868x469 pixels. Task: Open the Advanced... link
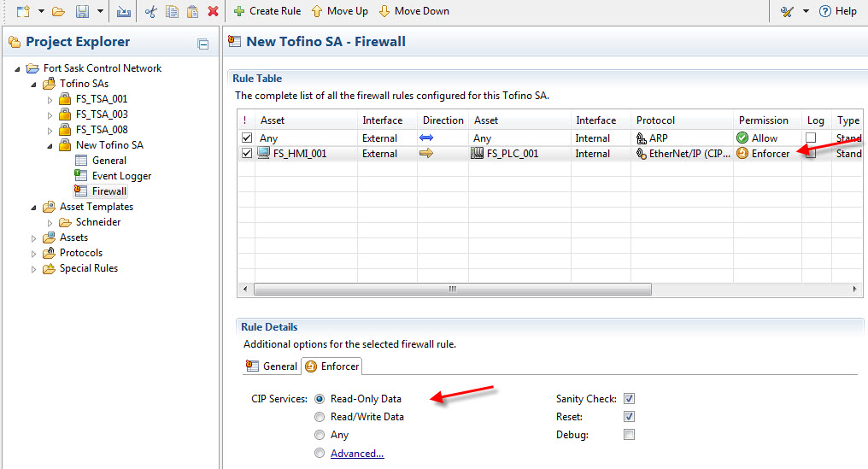357,454
